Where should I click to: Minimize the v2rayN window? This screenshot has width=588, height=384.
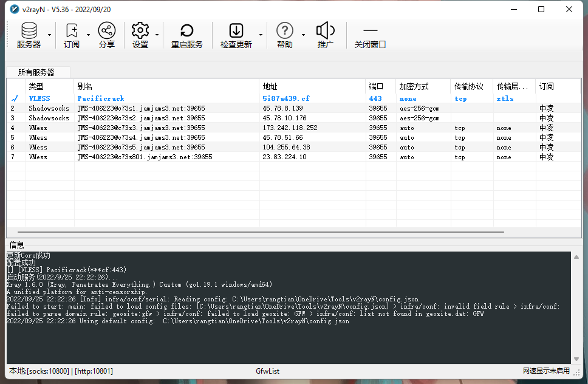tap(514, 9)
